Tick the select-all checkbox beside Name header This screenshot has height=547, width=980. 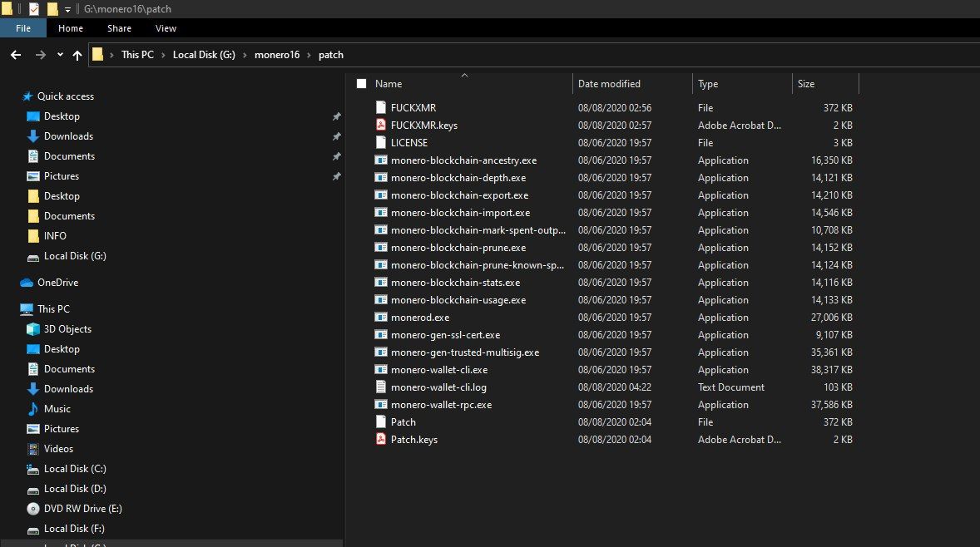(361, 84)
